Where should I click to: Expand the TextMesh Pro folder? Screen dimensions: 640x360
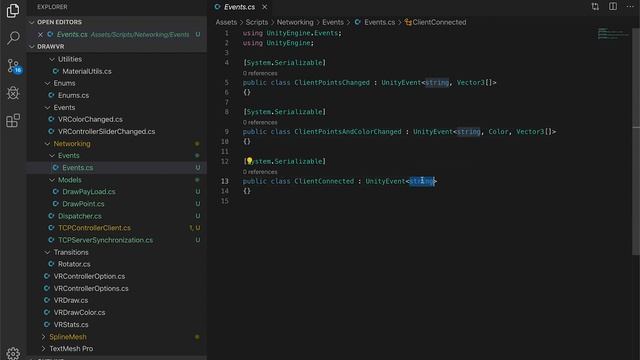click(43, 349)
